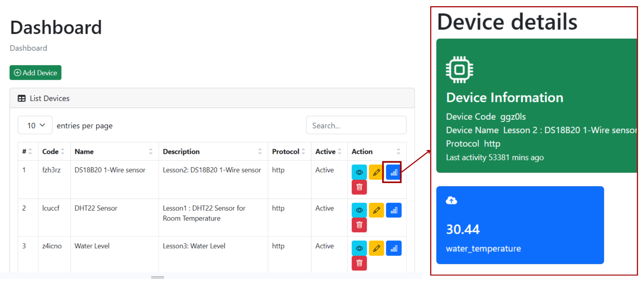This screenshot has height=283, width=644.
Task: Delete the DS18B20 1-Wire sensor device
Action: tap(359, 187)
